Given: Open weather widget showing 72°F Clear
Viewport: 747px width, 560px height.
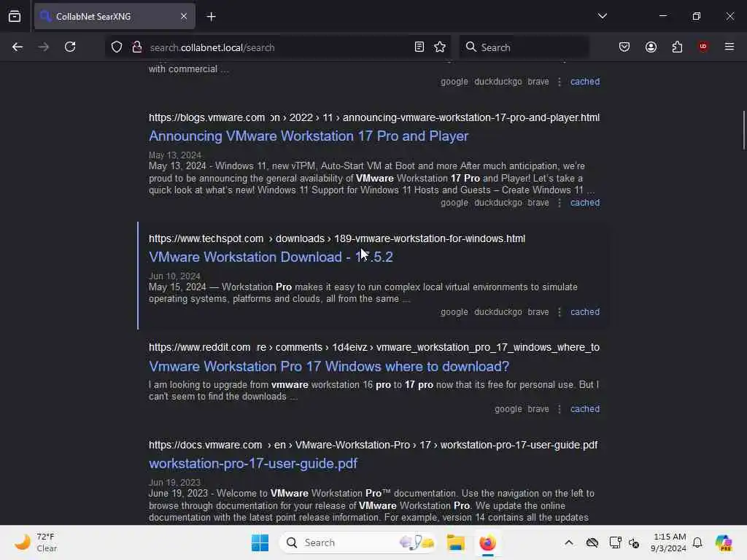Looking at the screenshot, I should click(x=36, y=542).
